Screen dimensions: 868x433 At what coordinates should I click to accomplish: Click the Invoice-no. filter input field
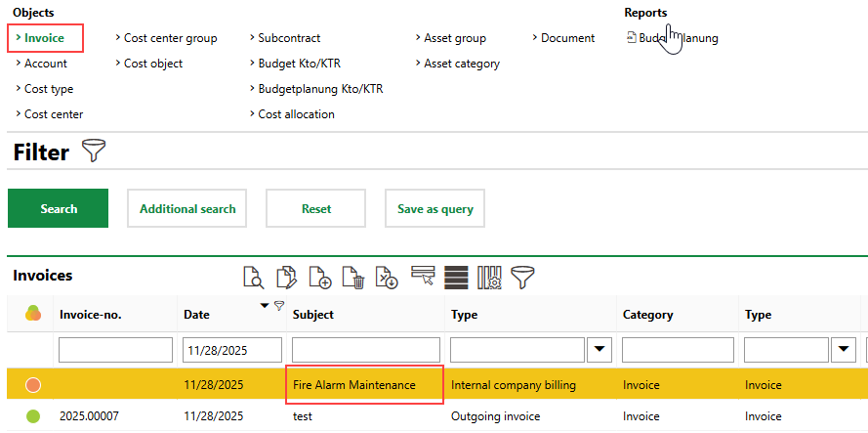[x=115, y=350]
